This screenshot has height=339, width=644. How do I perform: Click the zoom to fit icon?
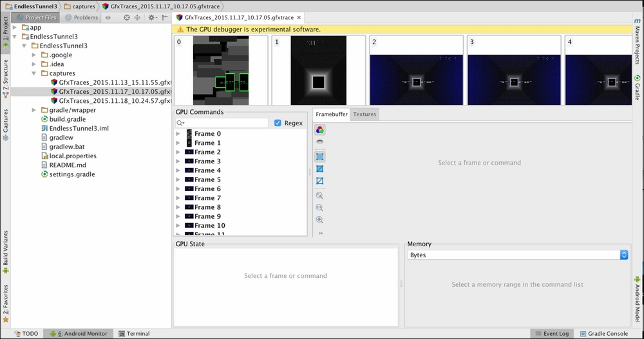click(x=320, y=196)
